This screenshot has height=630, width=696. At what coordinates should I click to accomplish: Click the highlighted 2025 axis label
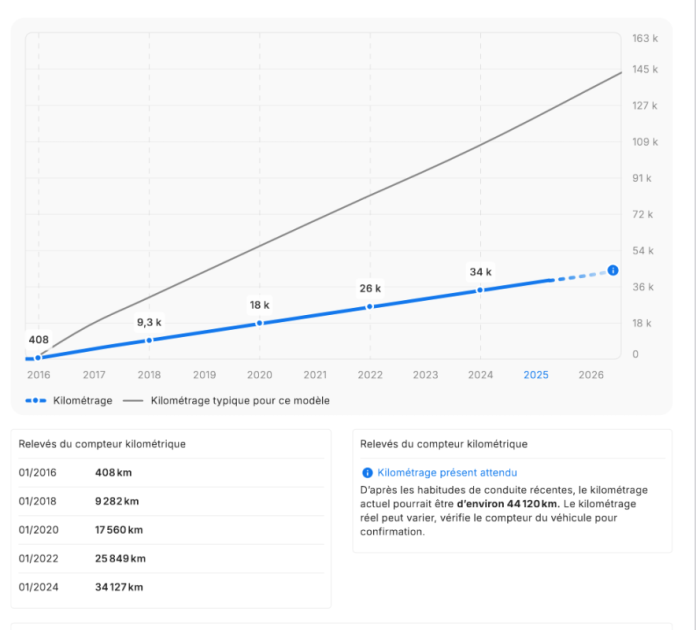[536, 375]
